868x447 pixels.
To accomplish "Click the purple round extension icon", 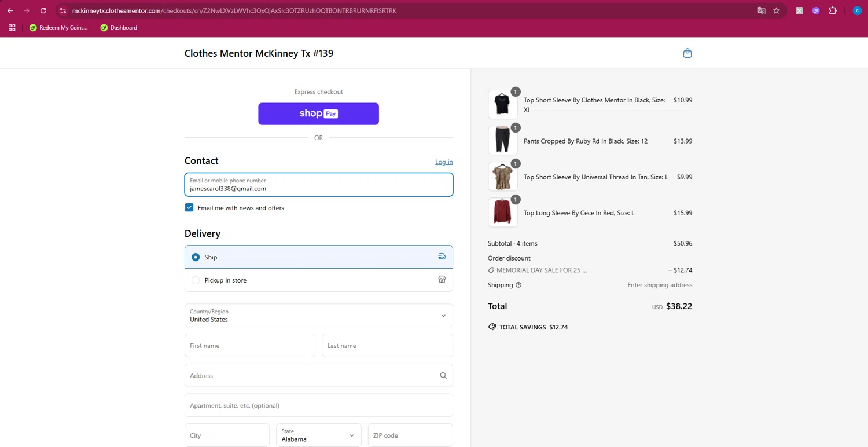I will coord(816,10).
